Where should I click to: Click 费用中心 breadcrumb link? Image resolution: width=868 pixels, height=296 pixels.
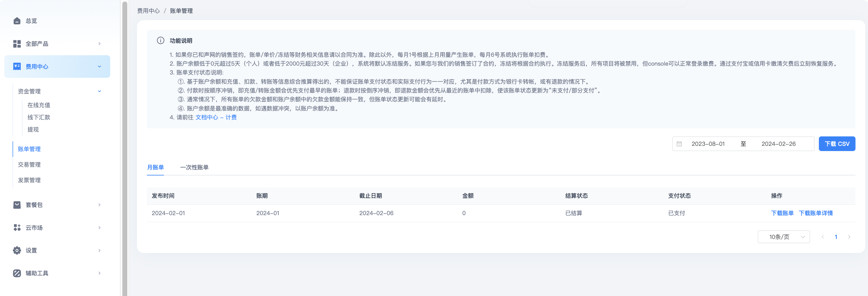(148, 11)
